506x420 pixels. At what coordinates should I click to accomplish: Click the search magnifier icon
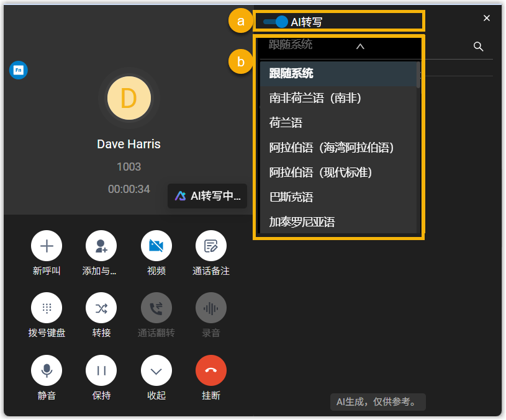coord(478,47)
